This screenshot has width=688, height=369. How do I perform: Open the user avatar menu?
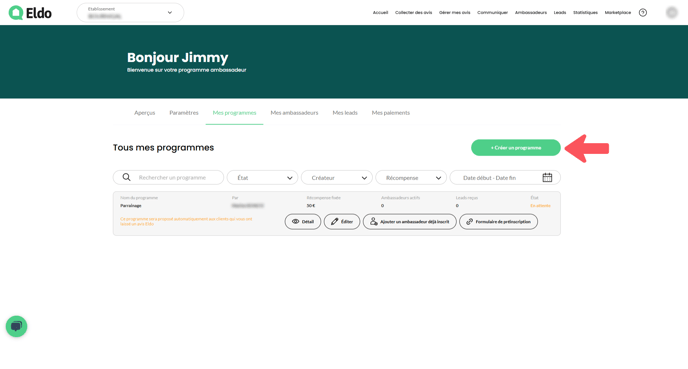[672, 13]
